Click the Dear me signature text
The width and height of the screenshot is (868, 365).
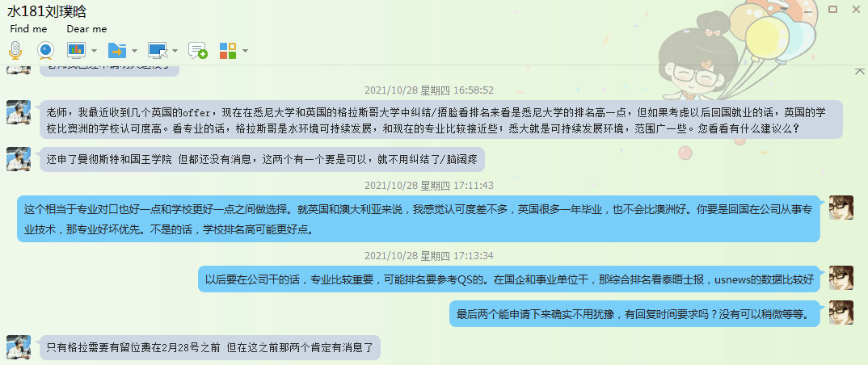click(87, 29)
